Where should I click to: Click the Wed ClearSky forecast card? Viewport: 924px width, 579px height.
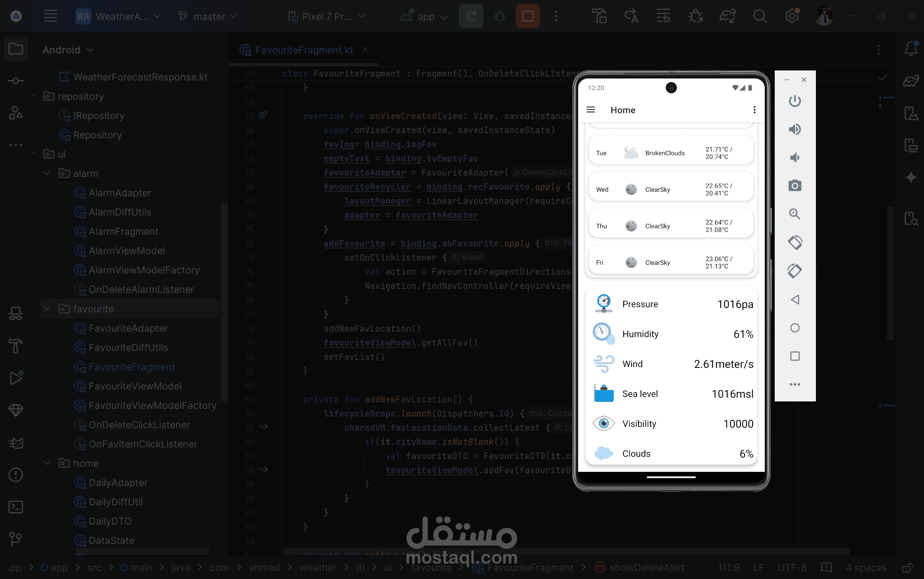click(670, 189)
